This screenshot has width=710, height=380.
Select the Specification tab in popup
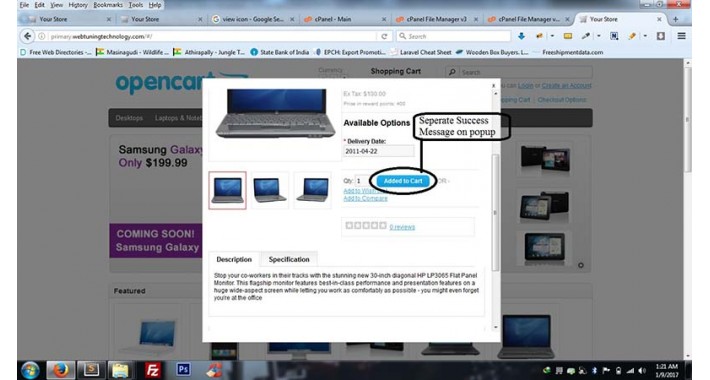pos(289,260)
